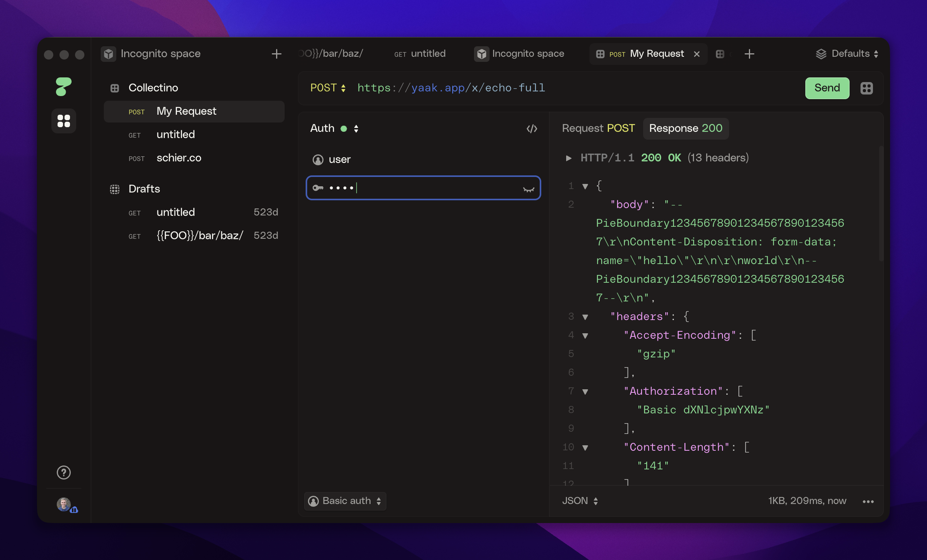The width and height of the screenshot is (927, 560).
Task: Click the truncated tab icon after My Request
Action: (x=720, y=54)
